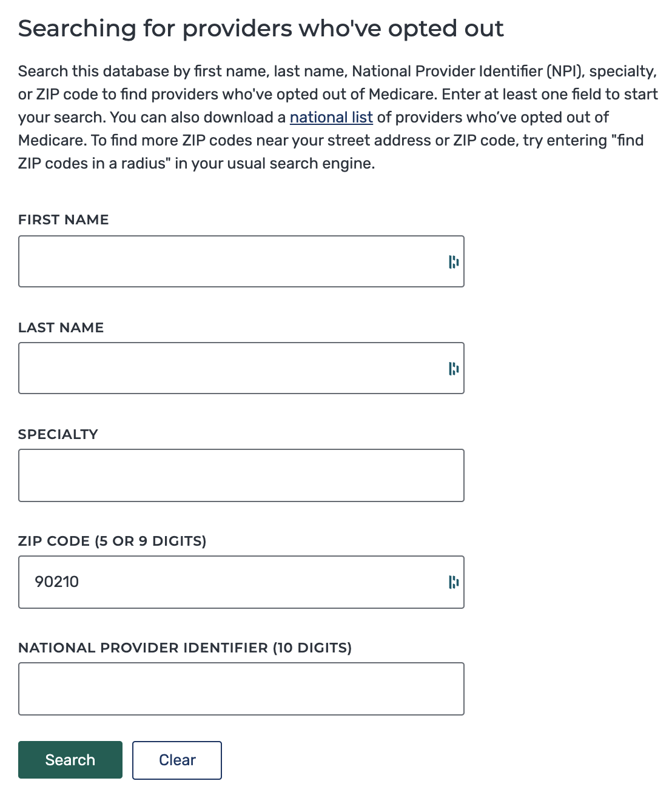Open the national list link
Viewport: 672px width, 798px height.
click(331, 117)
